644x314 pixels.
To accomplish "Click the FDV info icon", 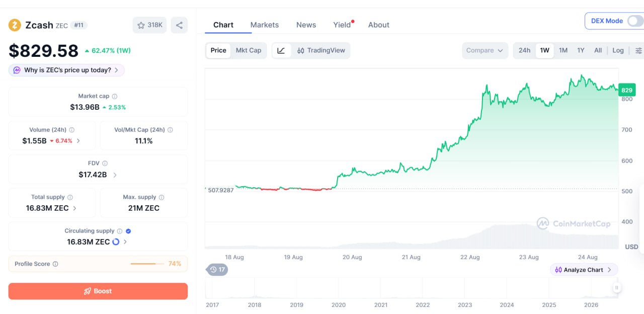I will (105, 164).
